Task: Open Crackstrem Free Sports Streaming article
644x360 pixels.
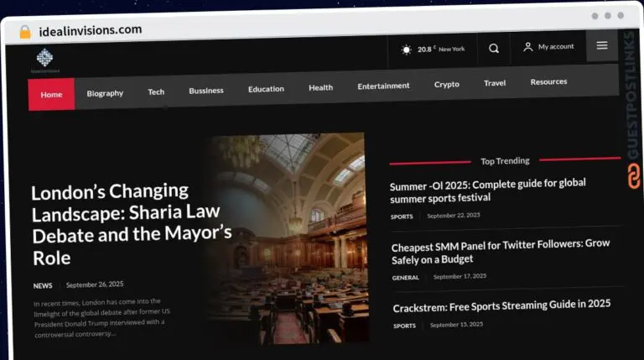Action: click(x=501, y=306)
